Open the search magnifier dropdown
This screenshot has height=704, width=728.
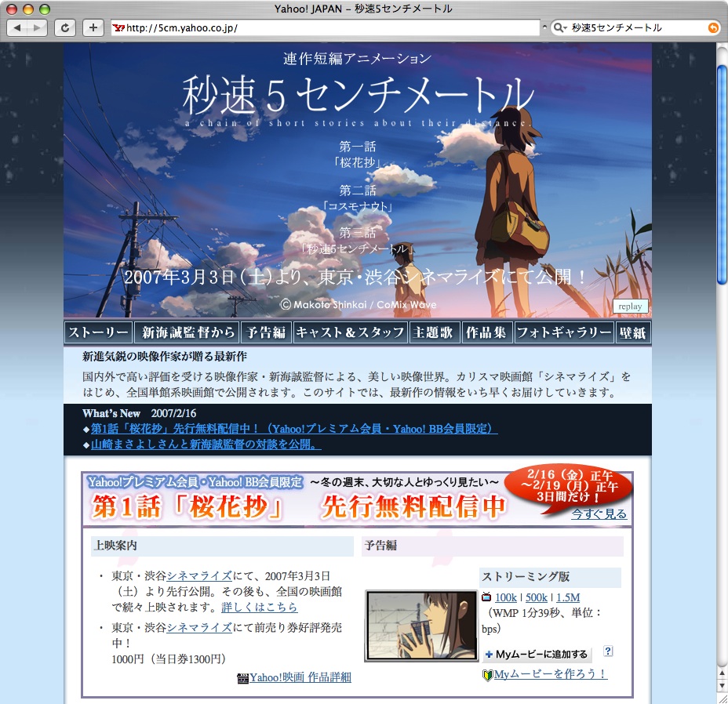pos(560,28)
